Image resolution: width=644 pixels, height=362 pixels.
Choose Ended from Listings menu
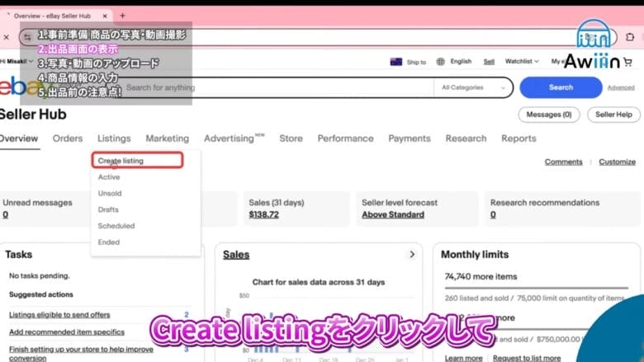pyautogui.click(x=109, y=242)
